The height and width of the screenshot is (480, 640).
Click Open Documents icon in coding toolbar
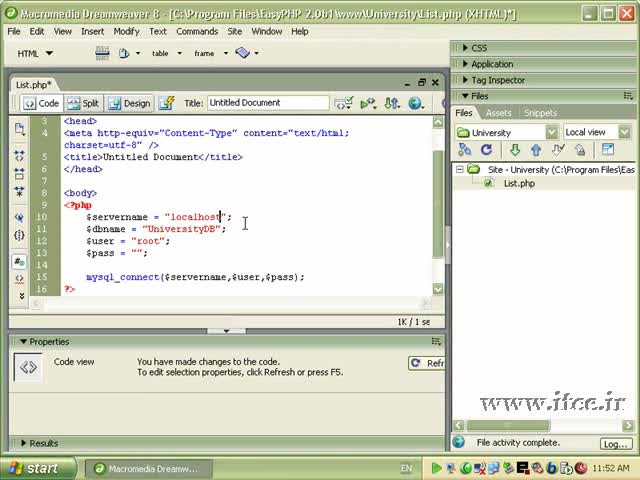pos(19,129)
